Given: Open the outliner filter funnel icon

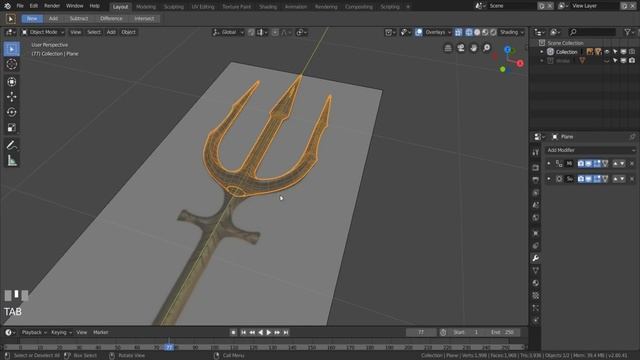Looking at the screenshot, I should [627, 32].
